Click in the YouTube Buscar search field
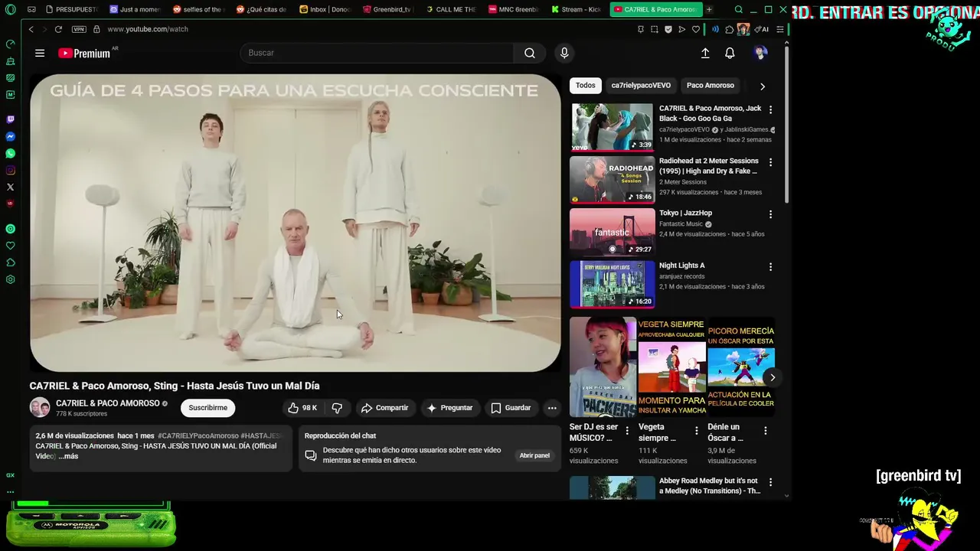The width and height of the screenshot is (980, 551). pos(377,53)
